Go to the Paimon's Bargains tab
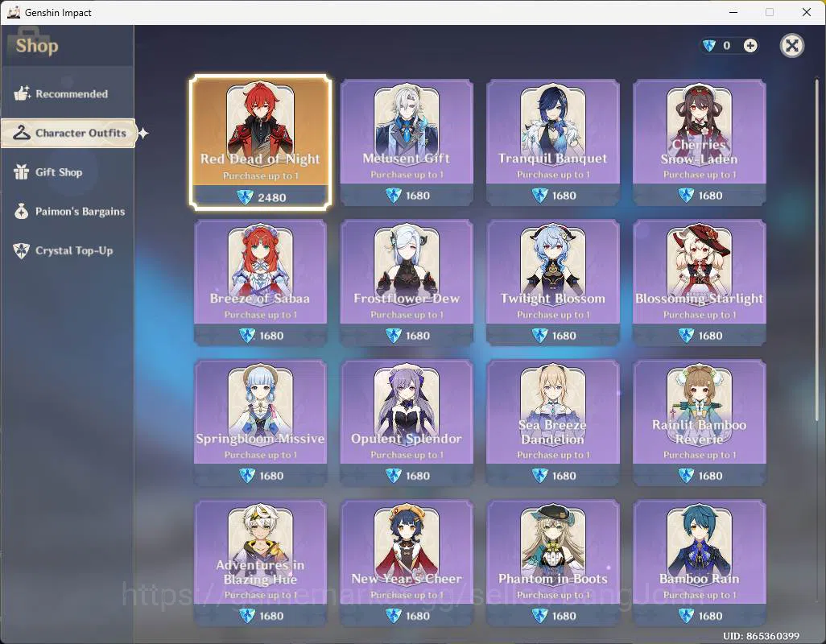The width and height of the screenshot is (826, 644). [68, 211]
